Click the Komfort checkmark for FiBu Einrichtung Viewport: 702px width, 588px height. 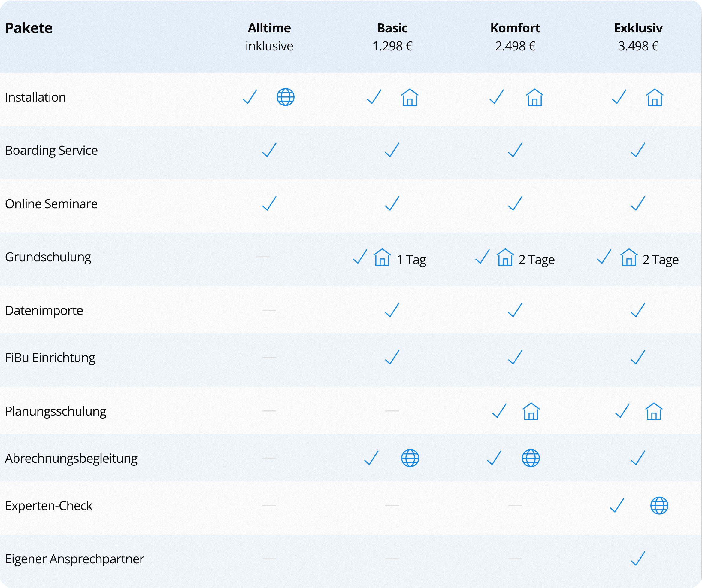515,357
